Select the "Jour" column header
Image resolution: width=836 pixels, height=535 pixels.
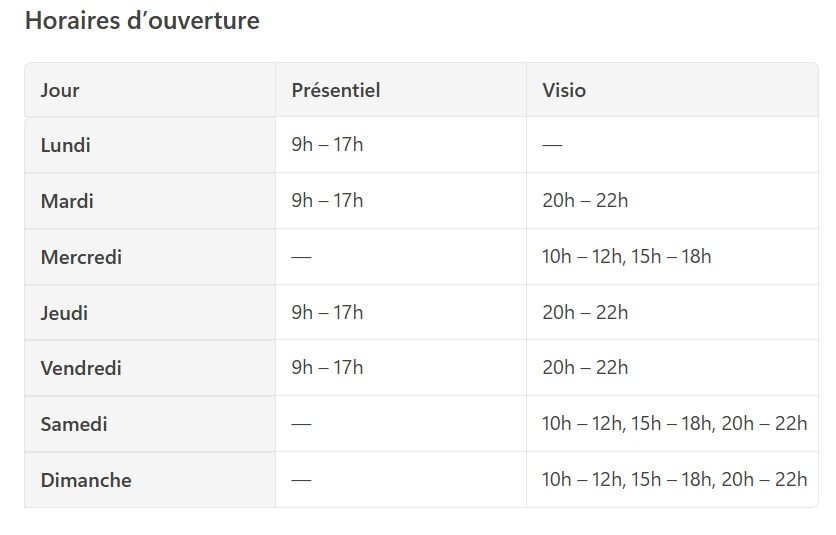[x=60, y=90]
